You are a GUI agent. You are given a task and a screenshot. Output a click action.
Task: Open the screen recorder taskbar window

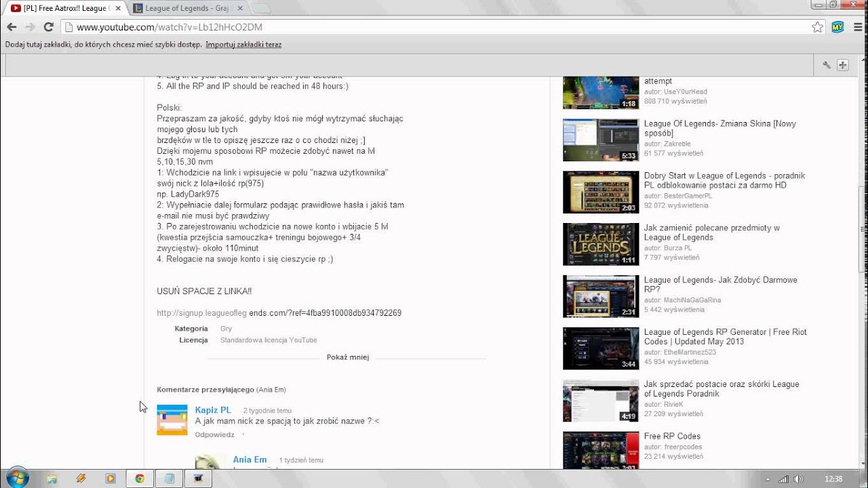coord(199,479)
